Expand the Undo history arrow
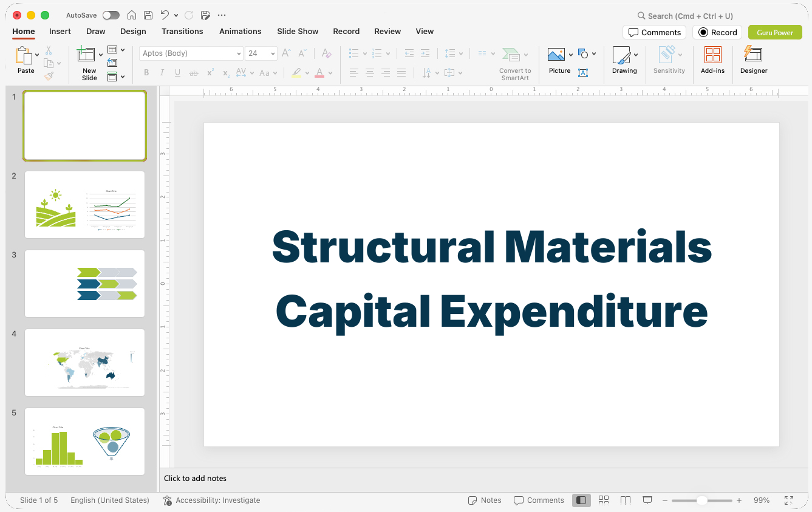The image size is (812, 512). (176, 15)
